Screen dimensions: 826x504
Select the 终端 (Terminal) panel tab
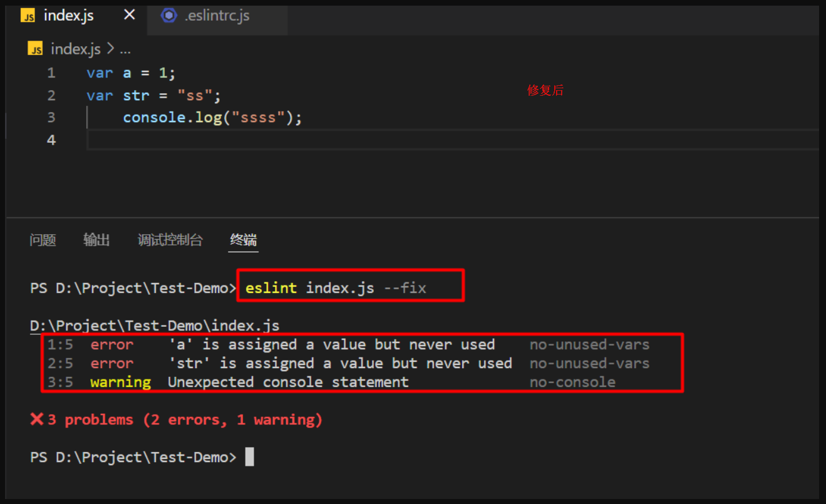[244, 240]
